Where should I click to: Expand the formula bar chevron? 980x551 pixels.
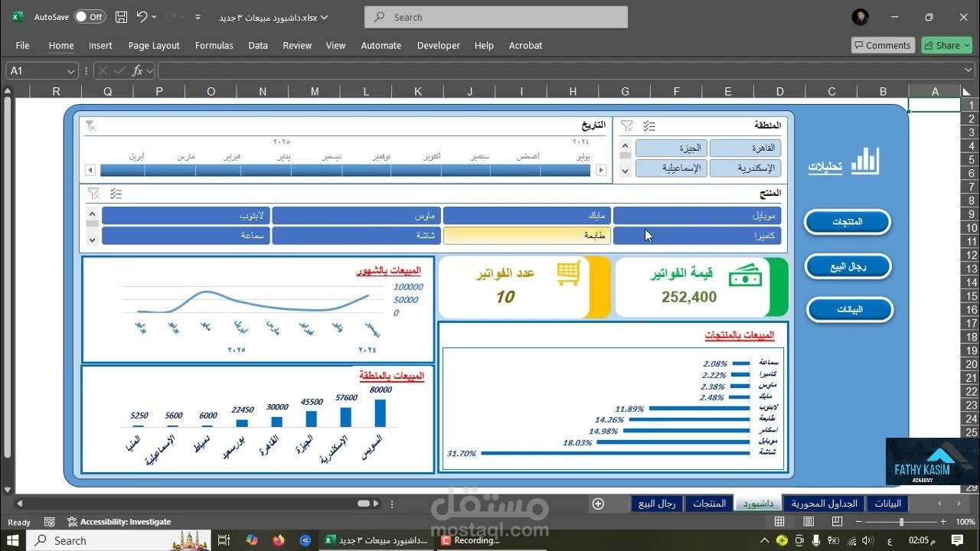click(969, 70)
